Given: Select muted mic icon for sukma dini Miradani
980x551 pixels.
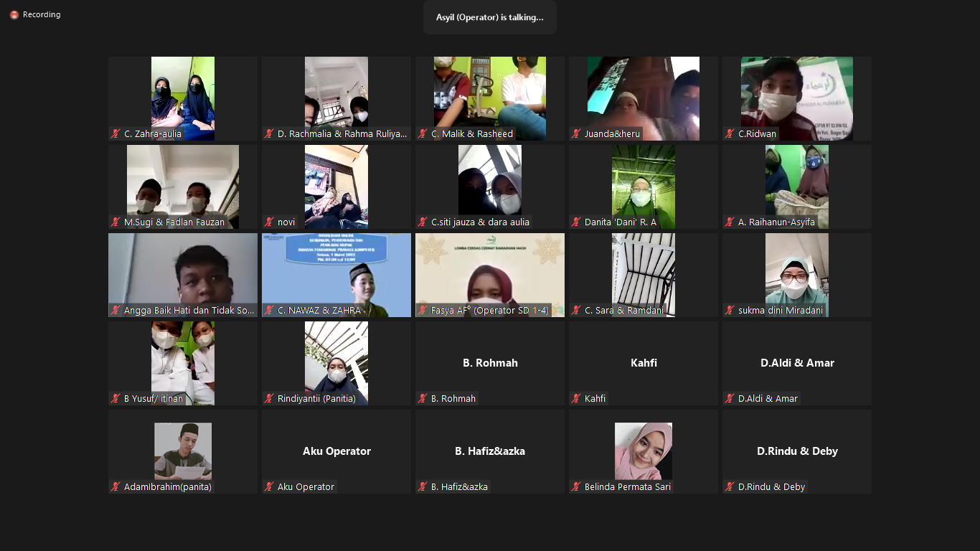Looking at the screenshot, I should coord(730,311).
